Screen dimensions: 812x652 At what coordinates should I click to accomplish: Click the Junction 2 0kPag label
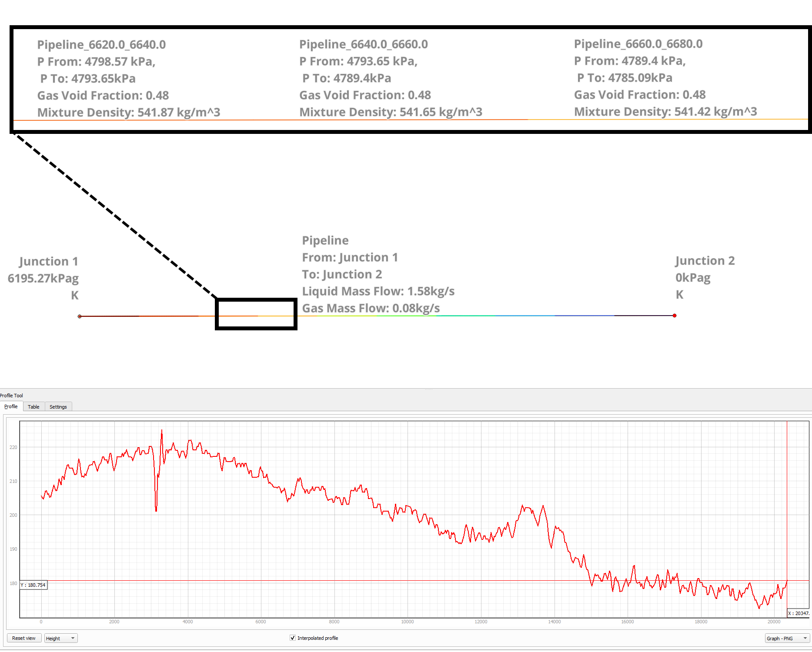[693, 278]
